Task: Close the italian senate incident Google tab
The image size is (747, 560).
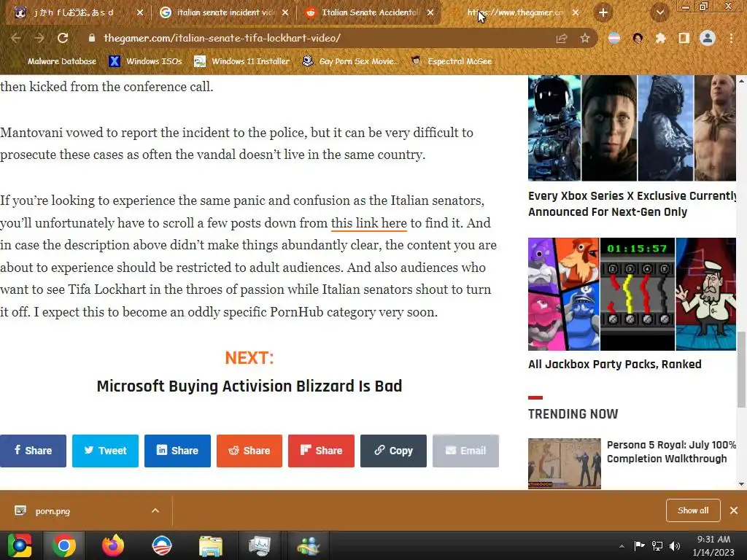Action: [285, 12]
